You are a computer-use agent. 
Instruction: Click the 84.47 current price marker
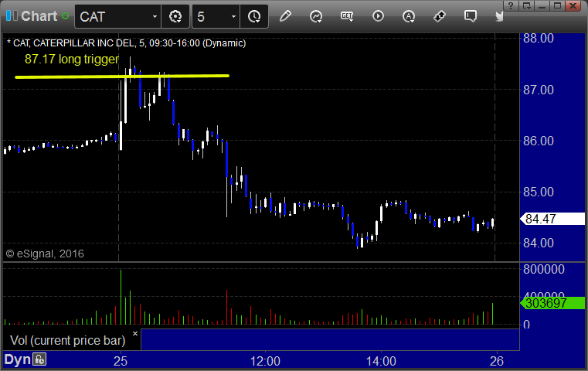pyautogui.click(x=552, y=219)
